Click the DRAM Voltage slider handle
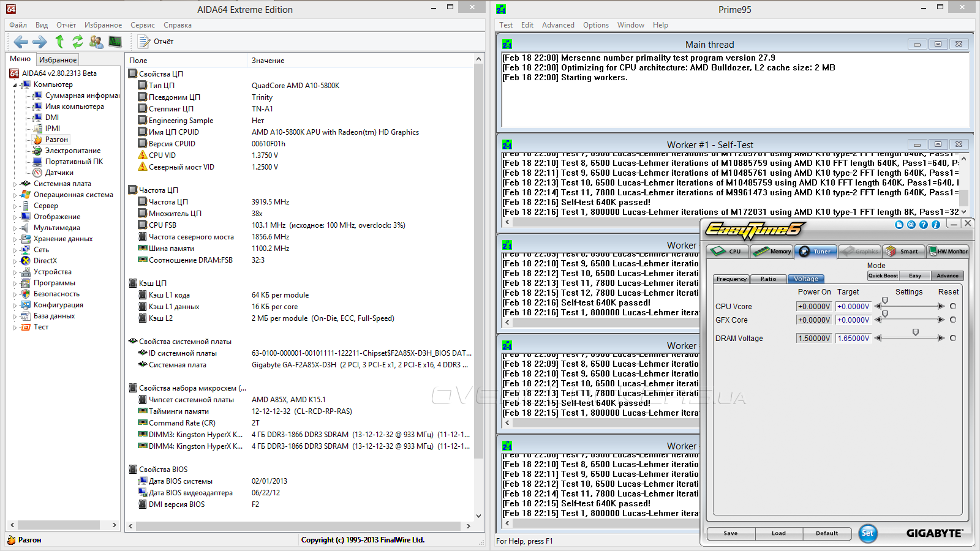Screen dimensions: 980x551 tap(916, 332)
